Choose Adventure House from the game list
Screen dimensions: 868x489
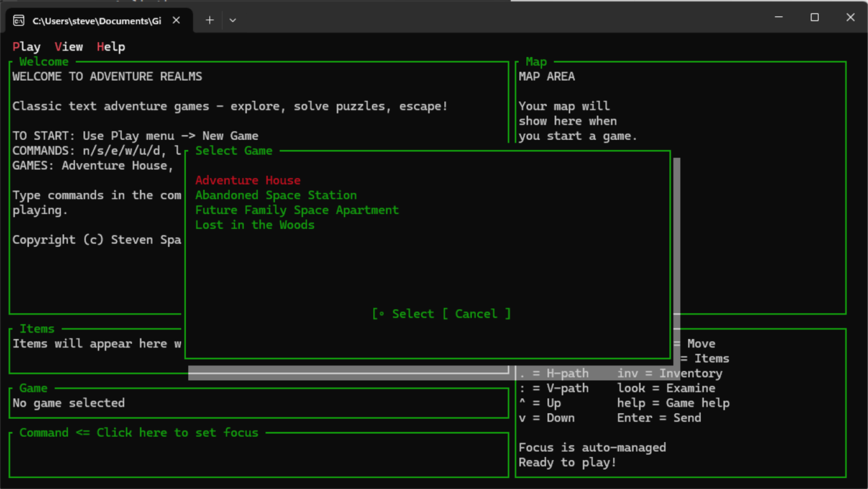click(x=248, y=180)
